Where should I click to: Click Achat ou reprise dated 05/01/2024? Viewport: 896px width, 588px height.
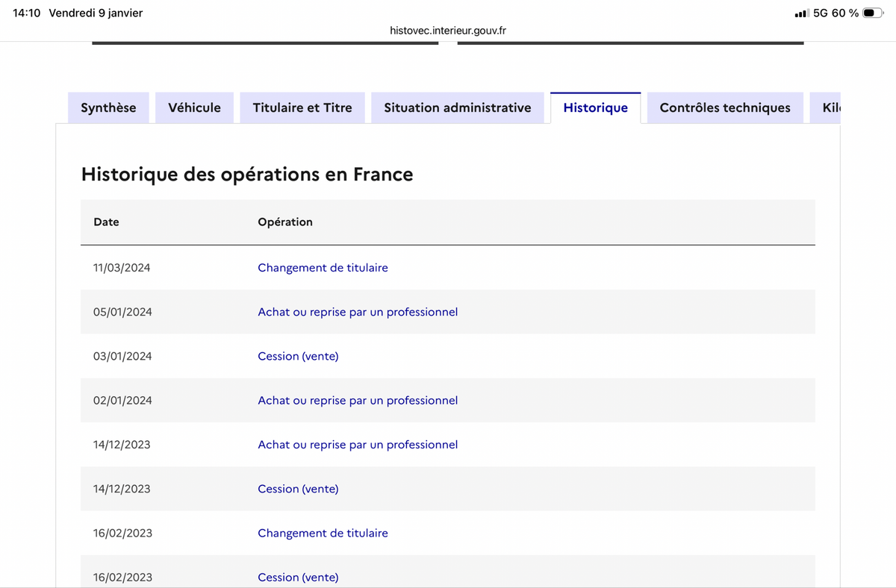358,311
